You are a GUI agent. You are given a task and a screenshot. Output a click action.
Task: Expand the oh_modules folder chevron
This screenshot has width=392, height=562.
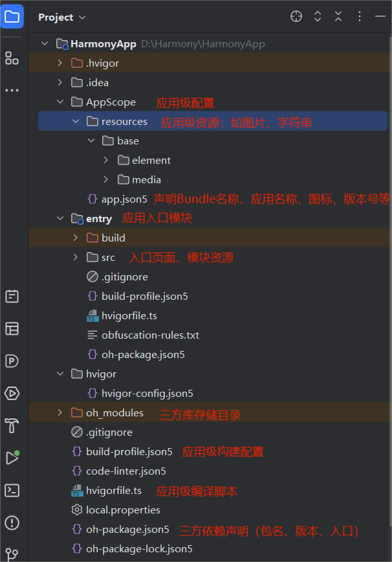tap(60, 412)
